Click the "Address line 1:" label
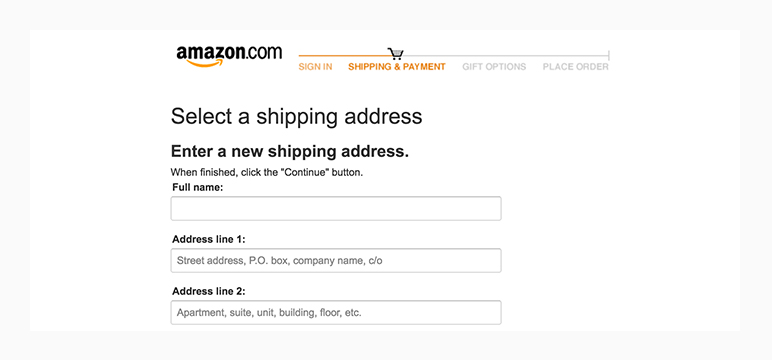 [209, 239]
